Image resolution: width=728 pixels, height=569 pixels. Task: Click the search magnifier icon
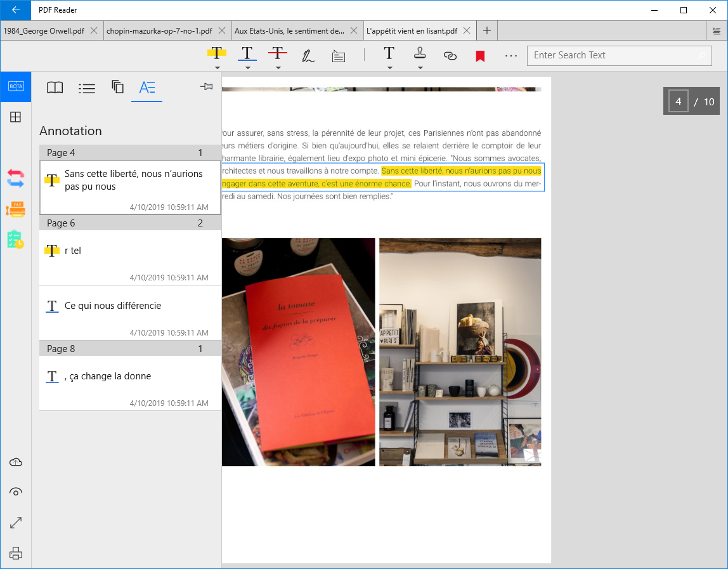point(701,56)
